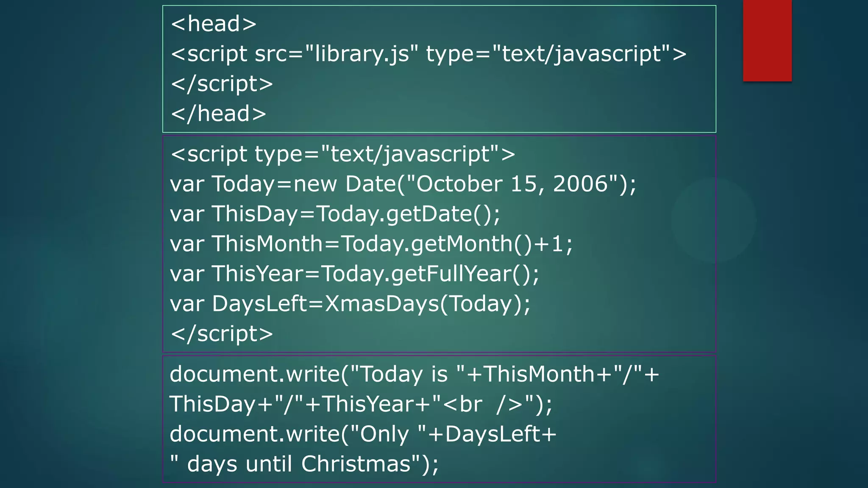Viewport: 868px width, 488px height.
Task: Click the 'var DaysLeft=XmasDays(Today);' line
Action: (x=350, y=304)
